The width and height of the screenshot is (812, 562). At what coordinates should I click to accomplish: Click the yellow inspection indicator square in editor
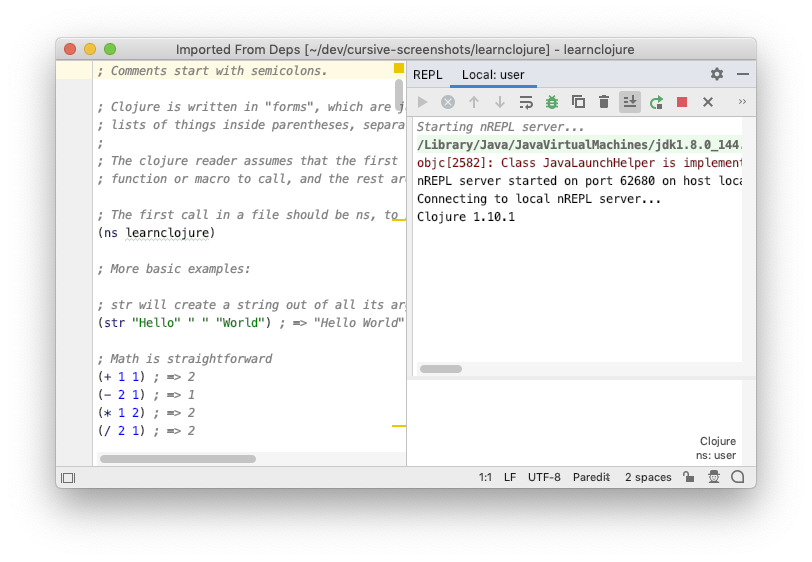pyautogui.click(x=399, y=68)
